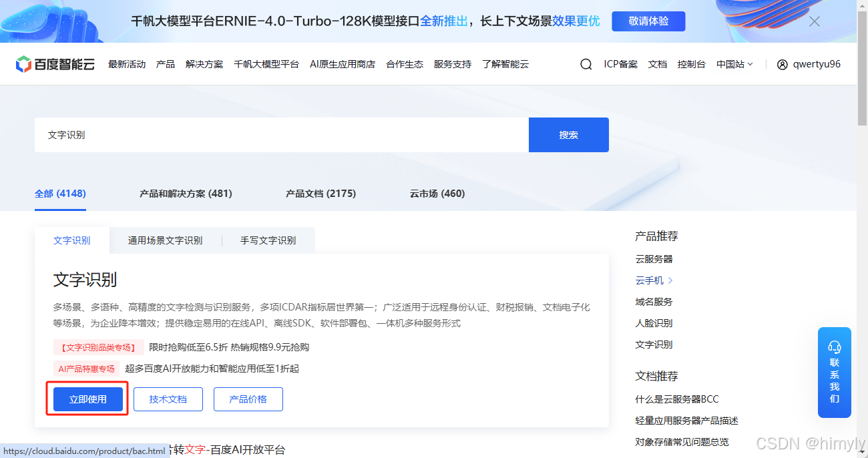868x458 pixels.
Task: Open 人脸识别 in 产品推荐
Action: [654, 323]
